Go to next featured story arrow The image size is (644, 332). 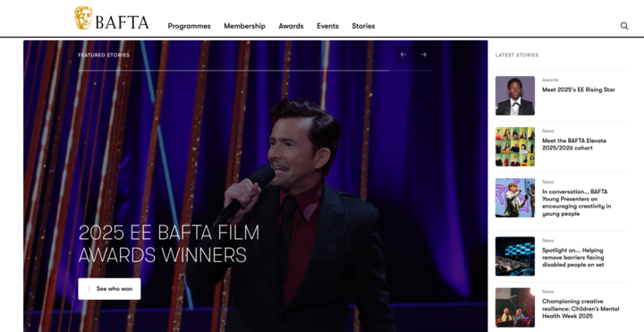[x=423, y=55]
